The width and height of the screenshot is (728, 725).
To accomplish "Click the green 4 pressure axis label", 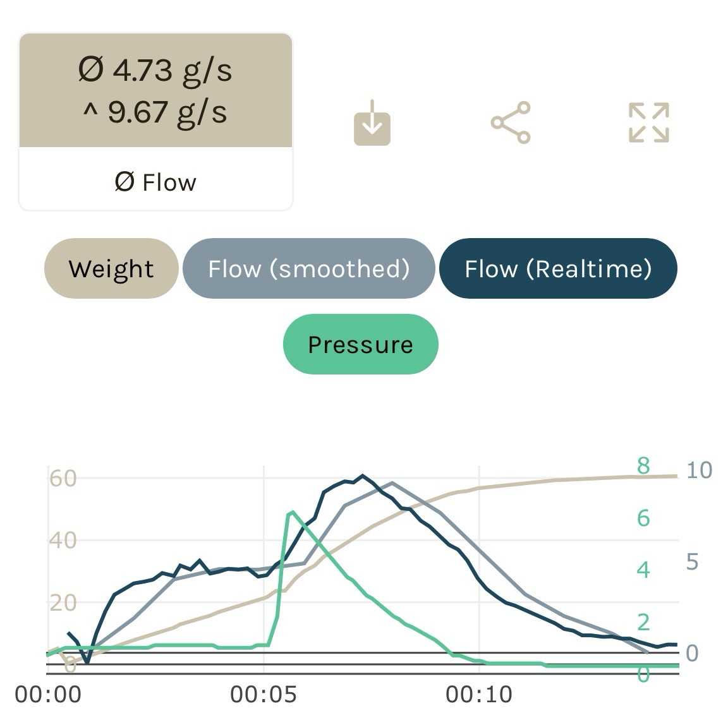I will pos(643,570).
